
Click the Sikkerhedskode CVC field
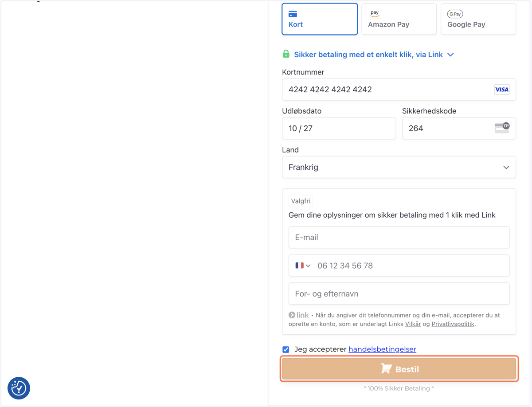[459, 128]
